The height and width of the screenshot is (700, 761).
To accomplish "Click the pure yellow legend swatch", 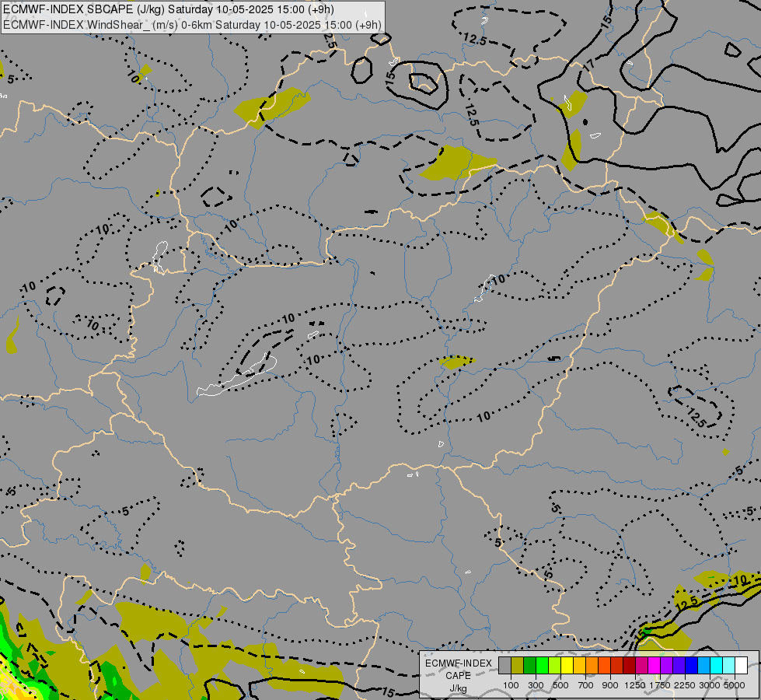I will point(567,665).
